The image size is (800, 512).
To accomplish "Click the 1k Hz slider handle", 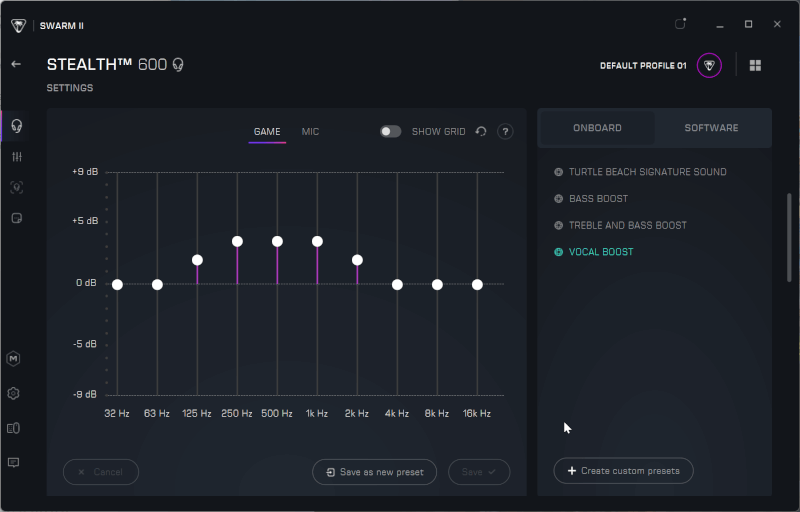I will click(317, 241).
